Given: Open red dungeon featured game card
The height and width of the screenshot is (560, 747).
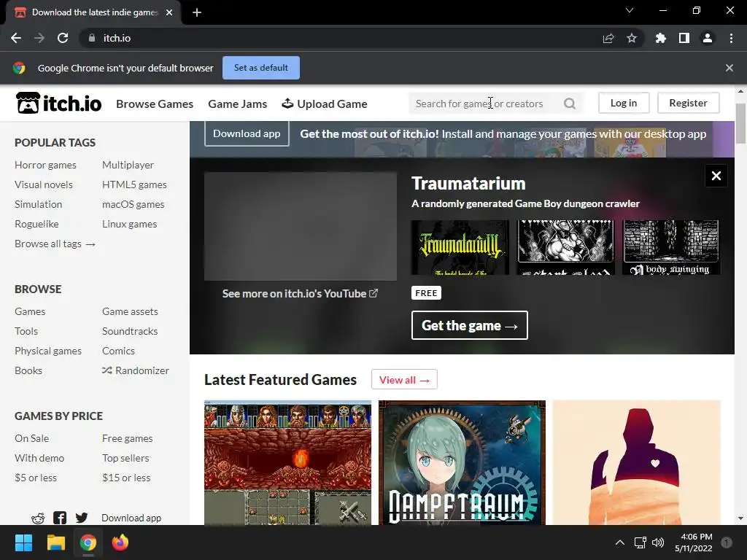Looking at the screenshot, I should tap(287, 462).
